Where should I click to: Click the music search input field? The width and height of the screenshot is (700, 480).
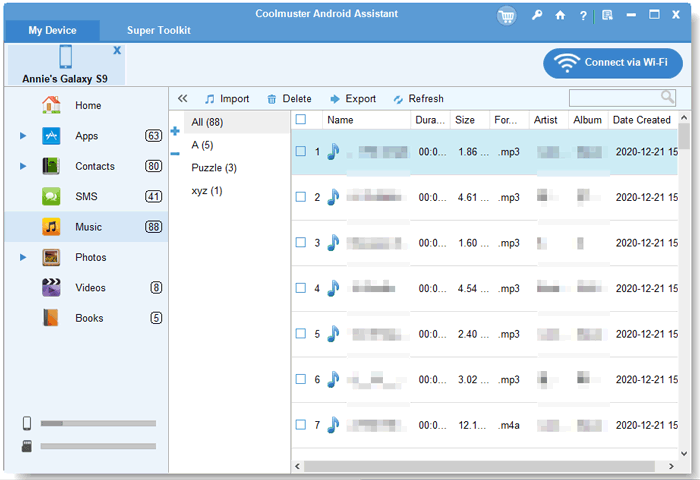point(614,98)
